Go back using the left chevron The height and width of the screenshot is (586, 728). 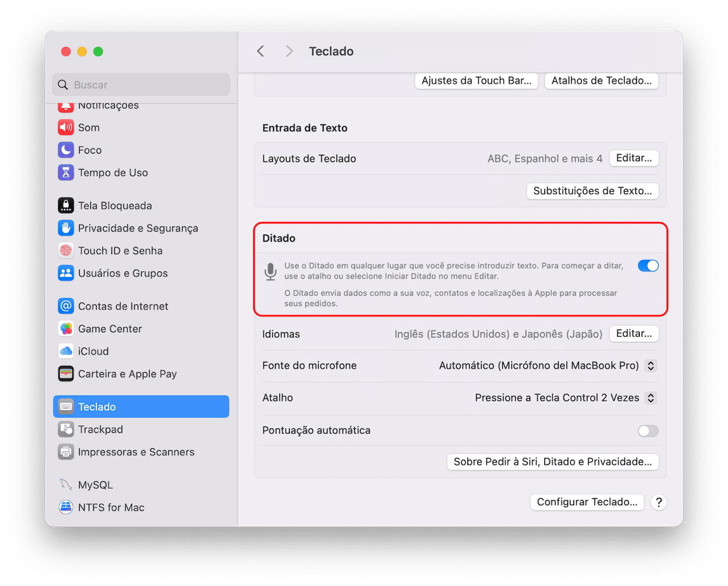tap(260, 52)
